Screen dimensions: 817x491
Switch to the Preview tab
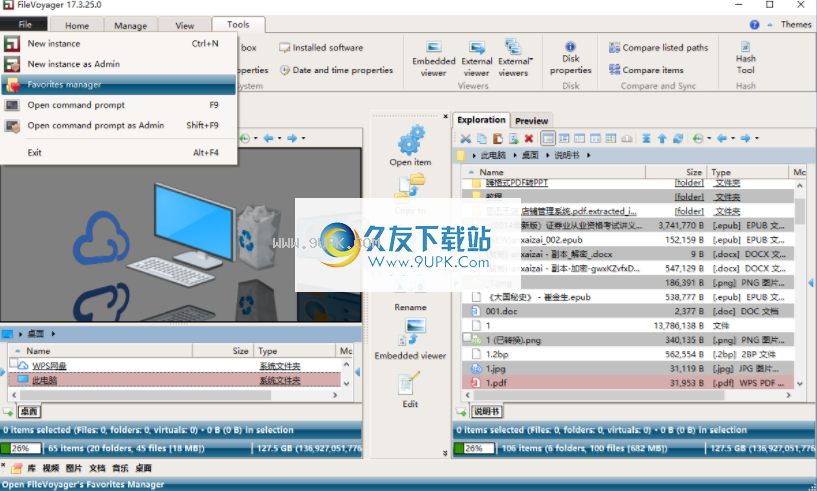coord(531,121)
